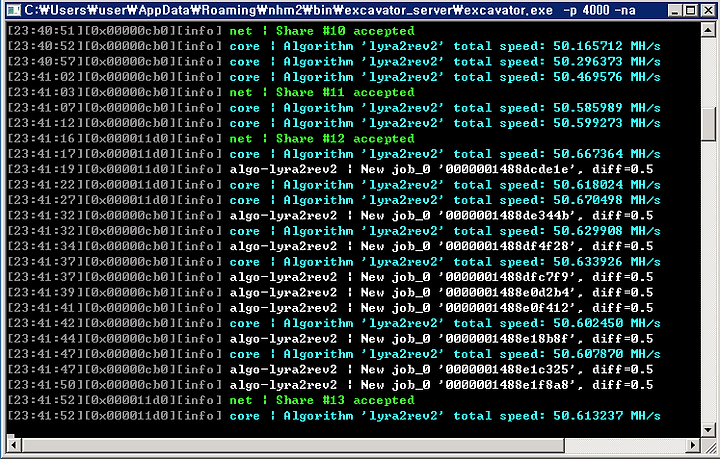Click the vertical scrollbar down arrow
This screenshot has height=459, width=720.
tap(708, 430)
